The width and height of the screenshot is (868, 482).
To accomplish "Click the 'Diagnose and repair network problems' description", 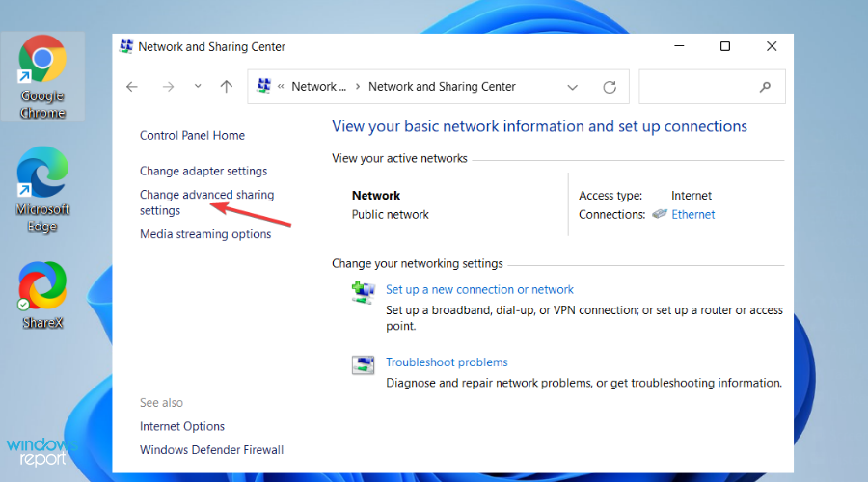I will (584, 383).
